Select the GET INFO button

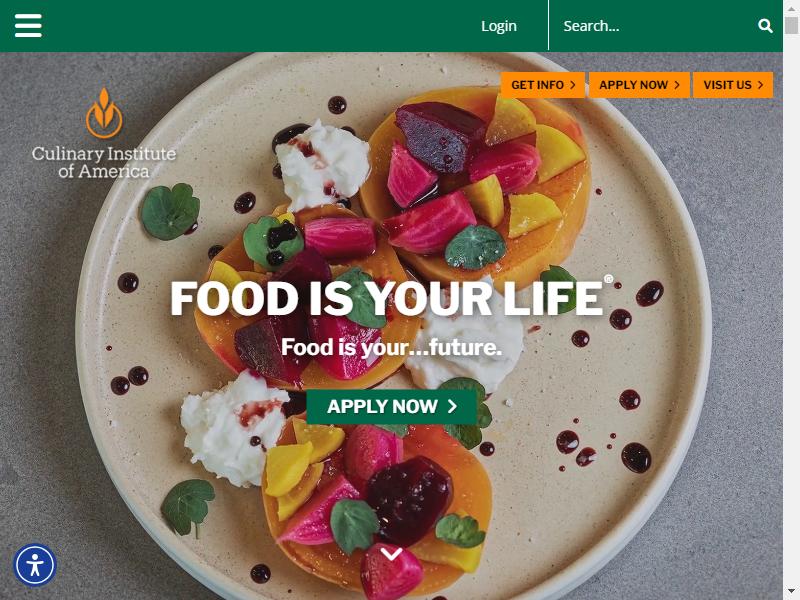[x=543, y=85]
